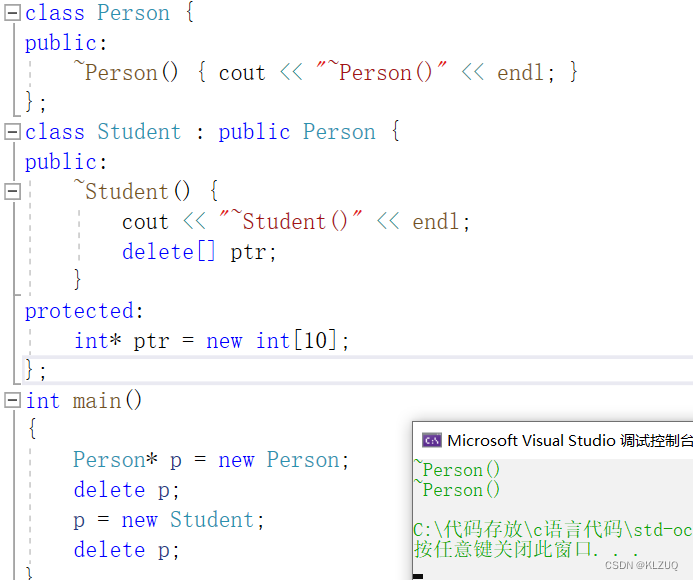Screen dimensions: 693x580
Task: Click the console path line starting 'C:\代码存放'
Action: (553, 529)
